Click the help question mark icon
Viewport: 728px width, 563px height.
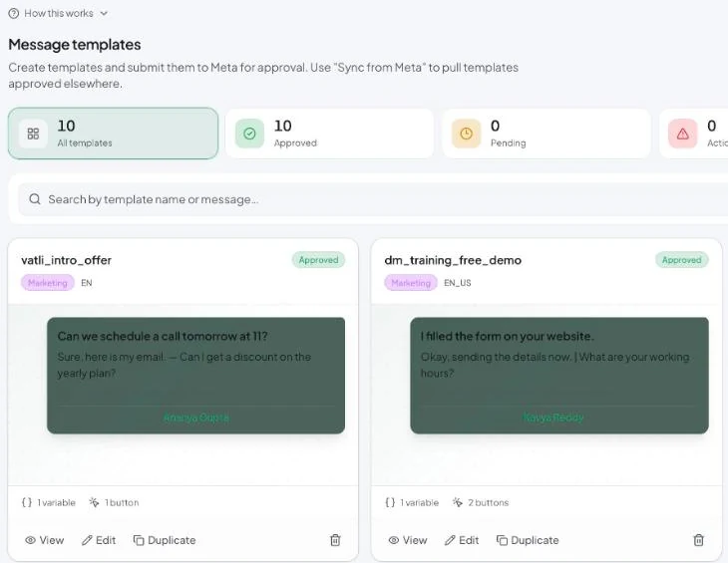14,13
